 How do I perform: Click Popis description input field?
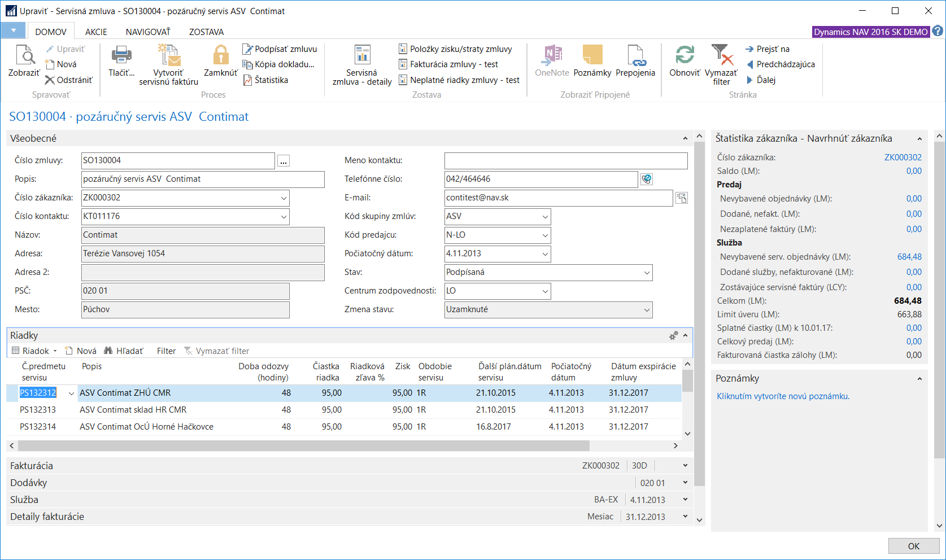tap(203, 180)
